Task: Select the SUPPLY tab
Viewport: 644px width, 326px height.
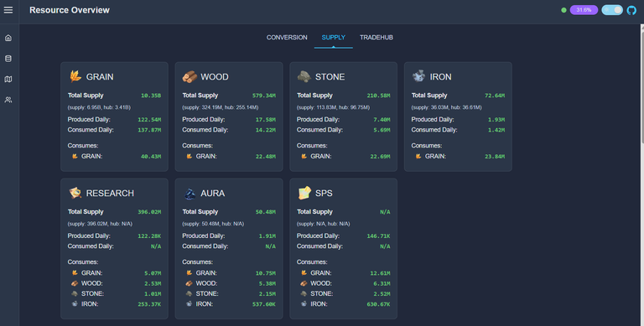Action: 334,38
